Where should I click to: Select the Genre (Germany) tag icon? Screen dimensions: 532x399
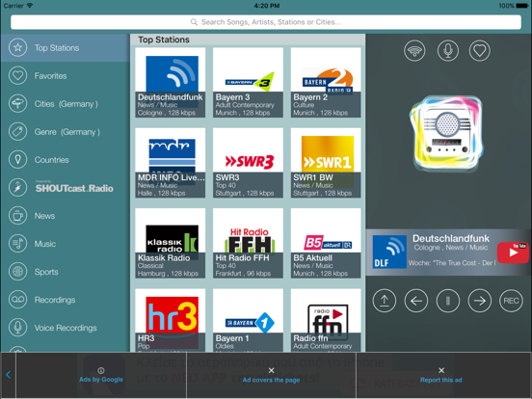point(17,132)
